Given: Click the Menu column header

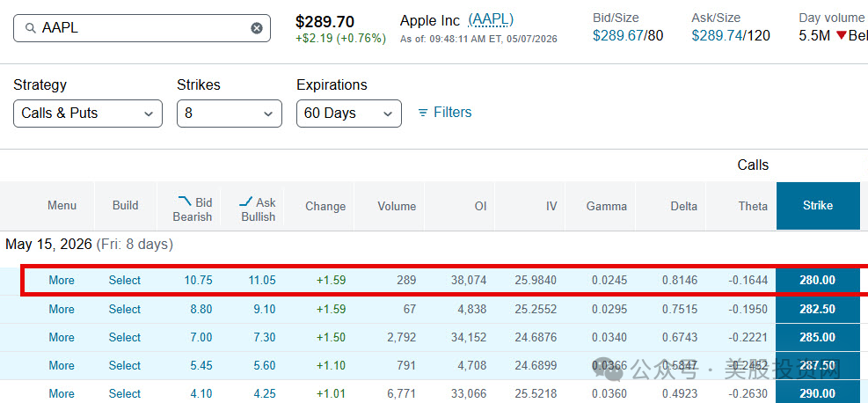Looking at the screenshot, I should coord(62,205).
